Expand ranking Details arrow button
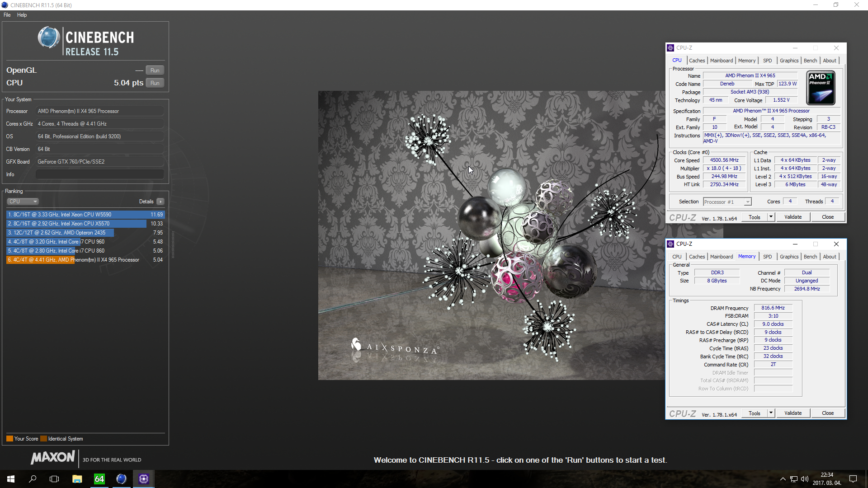Image resolution: width=868 pixels, height=488 pixels. [x=160, y=202]
